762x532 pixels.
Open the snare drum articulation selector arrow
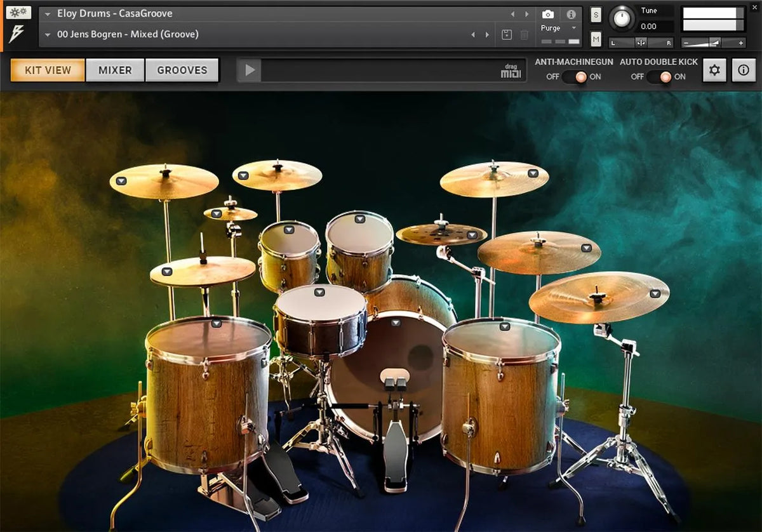[319, 293]
